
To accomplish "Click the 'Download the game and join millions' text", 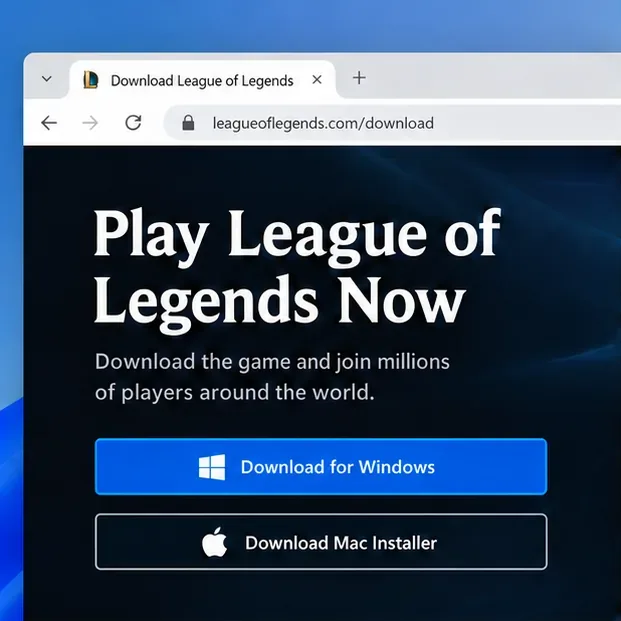I will 272,362.
